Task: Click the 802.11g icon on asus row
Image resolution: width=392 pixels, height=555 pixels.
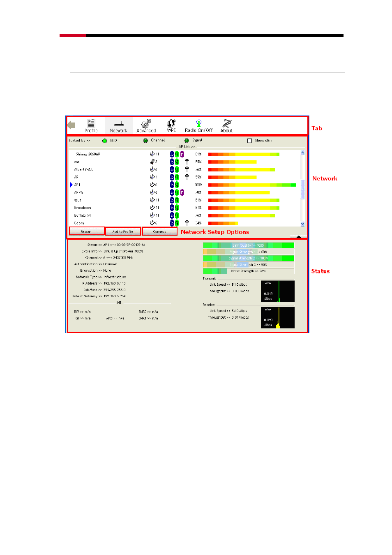Action: [177, 200]
